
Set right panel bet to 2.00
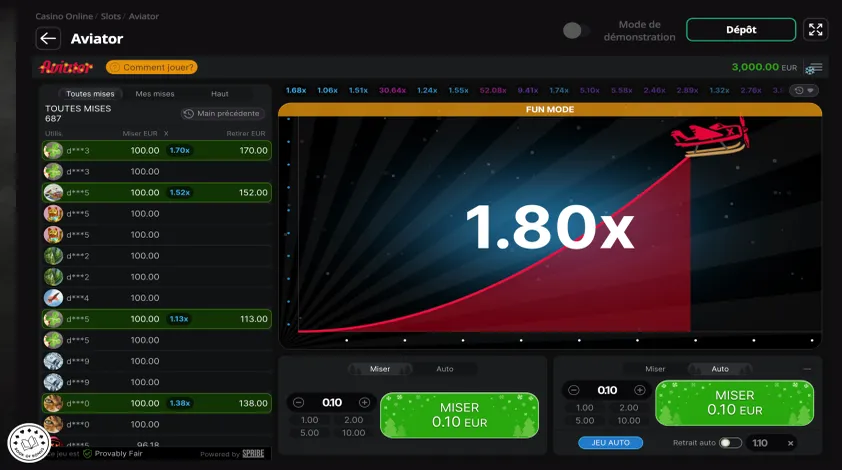point(629,408)
